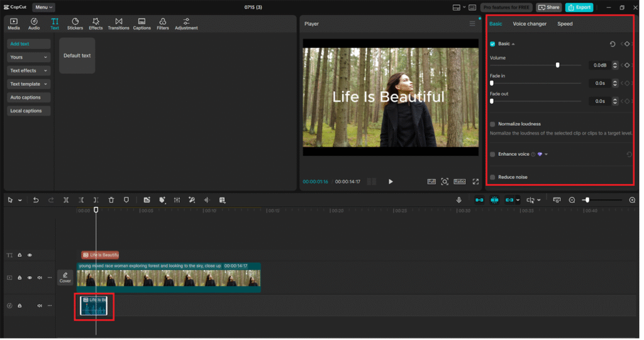Open the Menu dropdown in title bar

tap(43, 8)
